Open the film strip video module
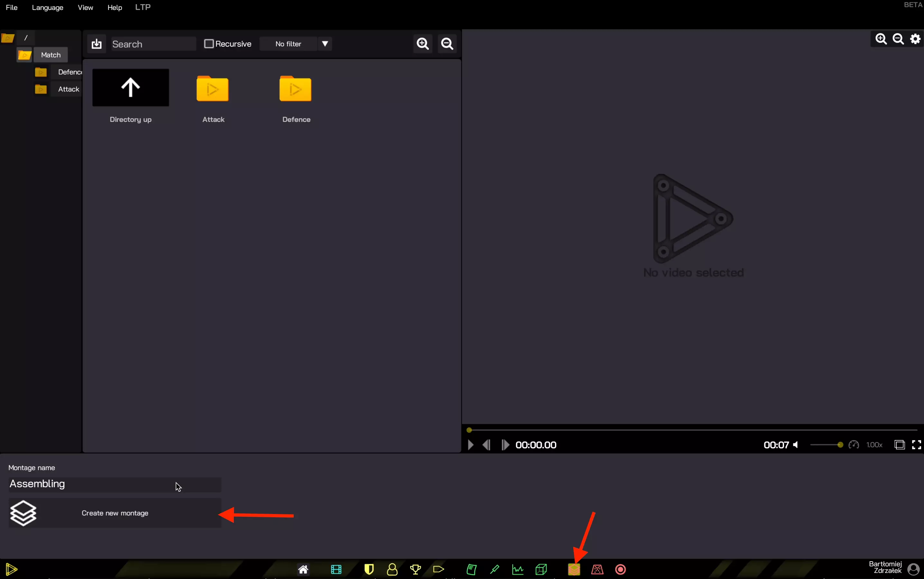Image resolution: width=924 pixels, height=579 pixels. point(336,569)
